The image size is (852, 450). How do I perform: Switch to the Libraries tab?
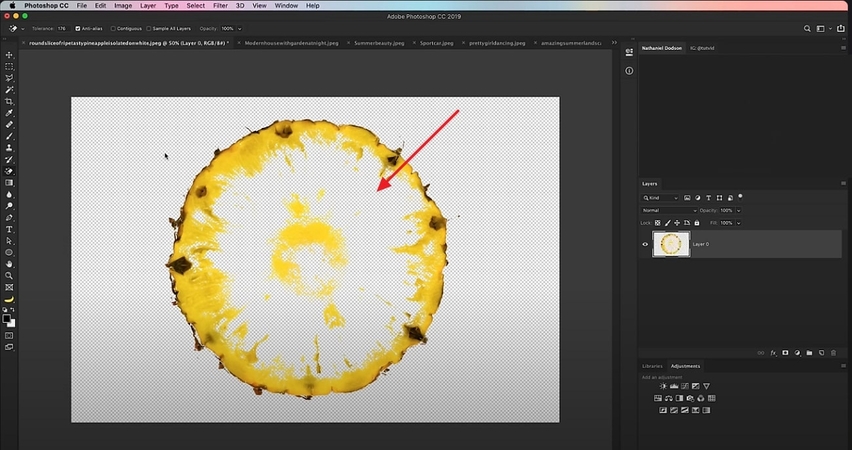pyautogui.click(x=652, y=366)
